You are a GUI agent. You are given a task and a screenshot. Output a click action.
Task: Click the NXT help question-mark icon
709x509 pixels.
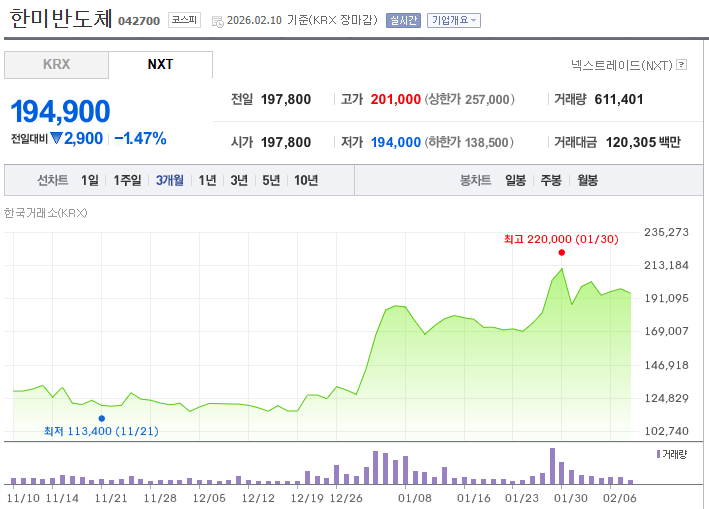[x=681, y=65]
